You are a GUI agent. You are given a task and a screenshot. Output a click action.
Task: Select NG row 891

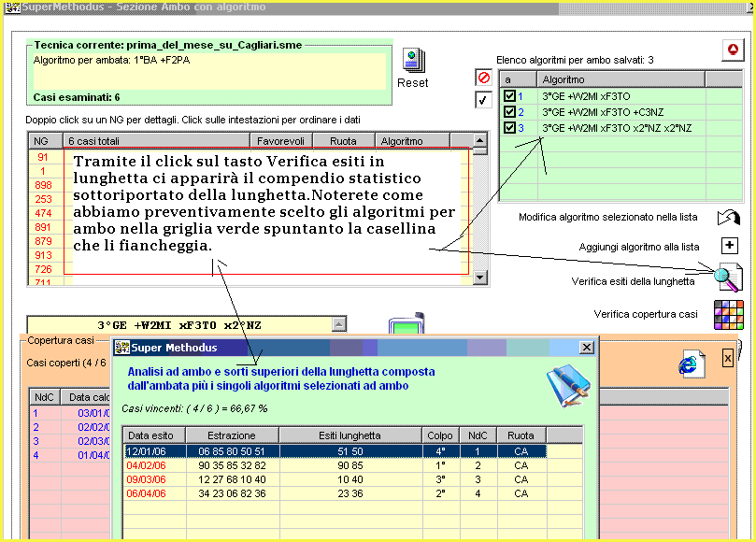click(x=43, y=227)
